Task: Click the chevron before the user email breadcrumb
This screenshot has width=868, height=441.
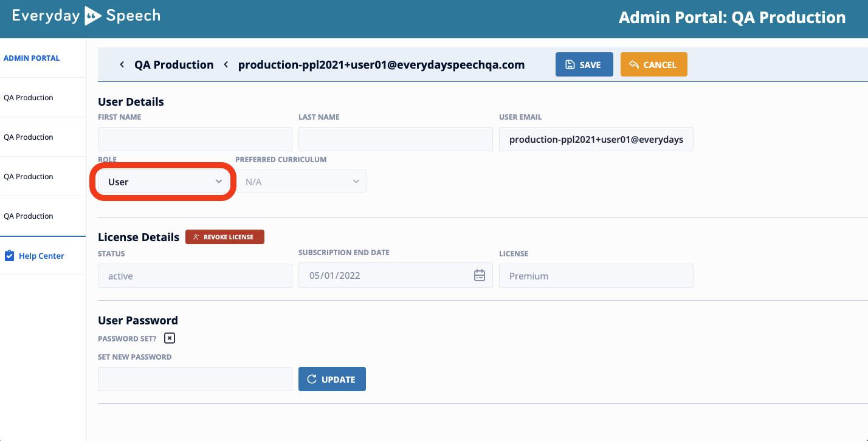Action: (x=226, y=64)
